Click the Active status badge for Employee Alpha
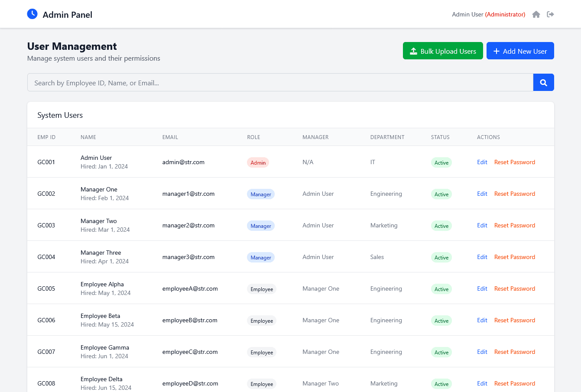Screen dimensions: 581x392 coord(441,289)
